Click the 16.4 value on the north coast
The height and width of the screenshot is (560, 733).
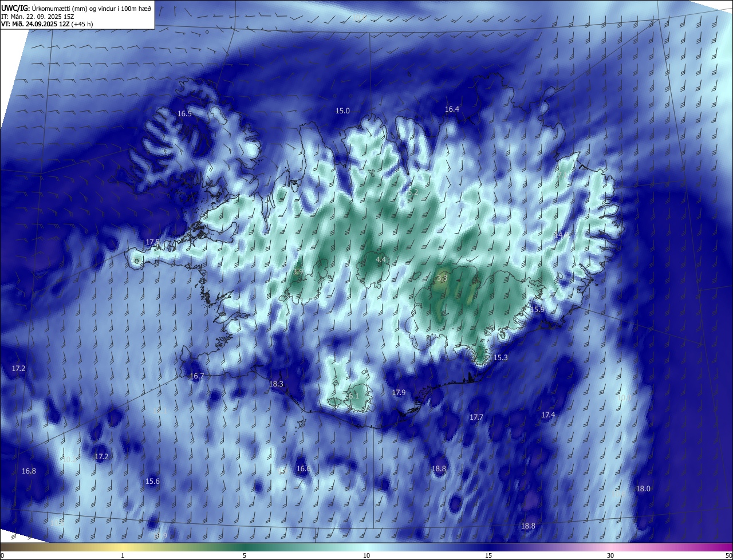[x=452, y=109]
